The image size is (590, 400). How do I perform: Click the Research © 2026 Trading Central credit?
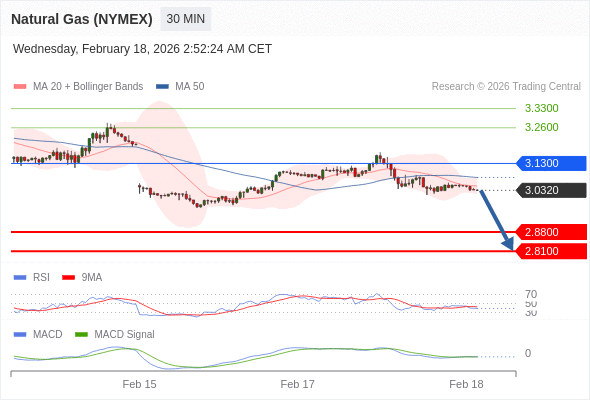pyautogui.click(x=506, y=87)
